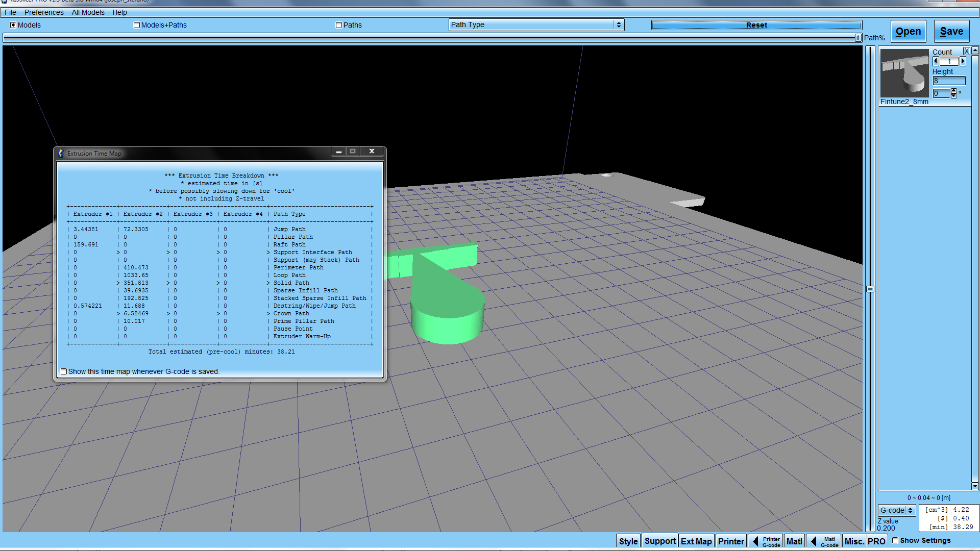This screenshot has width=980, height=551.
Task: Click the 159.691 Raft Path time value
Action: point(86,244)
